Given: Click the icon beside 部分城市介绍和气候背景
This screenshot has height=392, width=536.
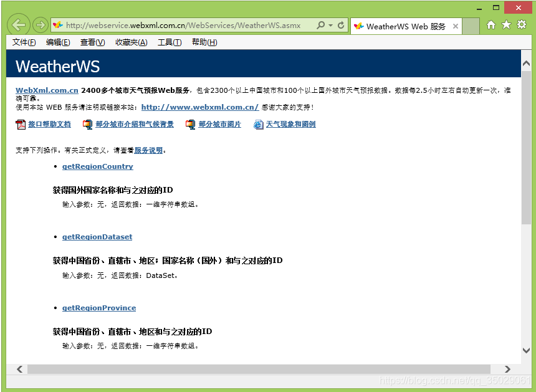Looking at the screenshot, I should click(x=87, y=125).
